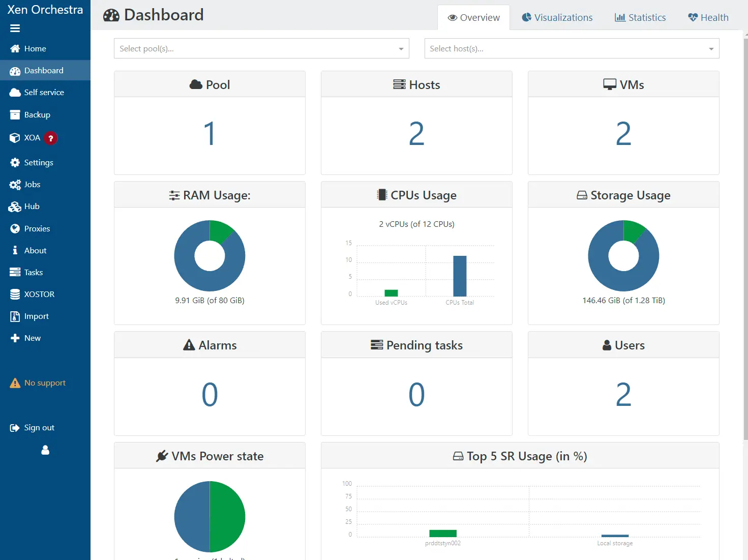Open the Select pool(s) dropdown arrow

pos(401,49)
